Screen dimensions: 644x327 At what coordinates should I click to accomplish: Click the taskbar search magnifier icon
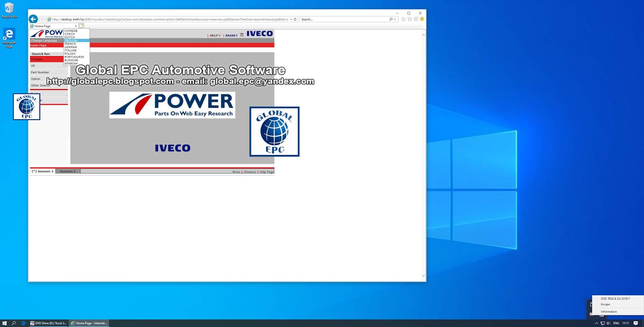[14, 323]
